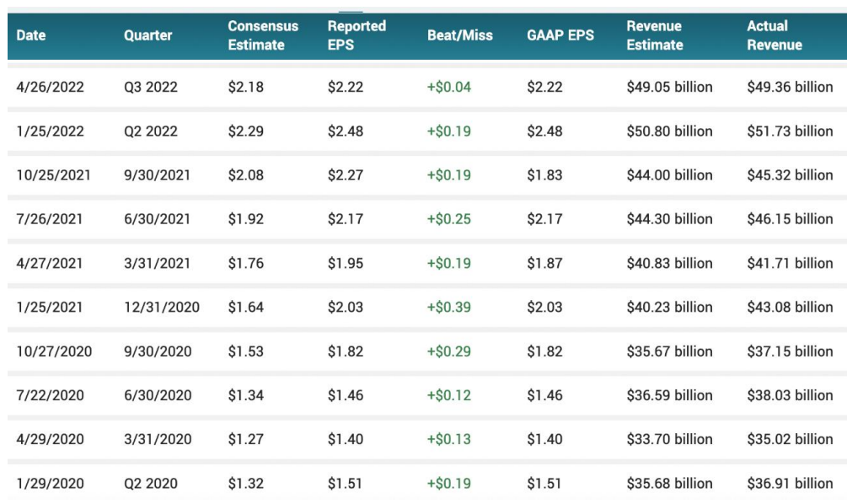Click the Consensus Estimate column header

[262, 35]
